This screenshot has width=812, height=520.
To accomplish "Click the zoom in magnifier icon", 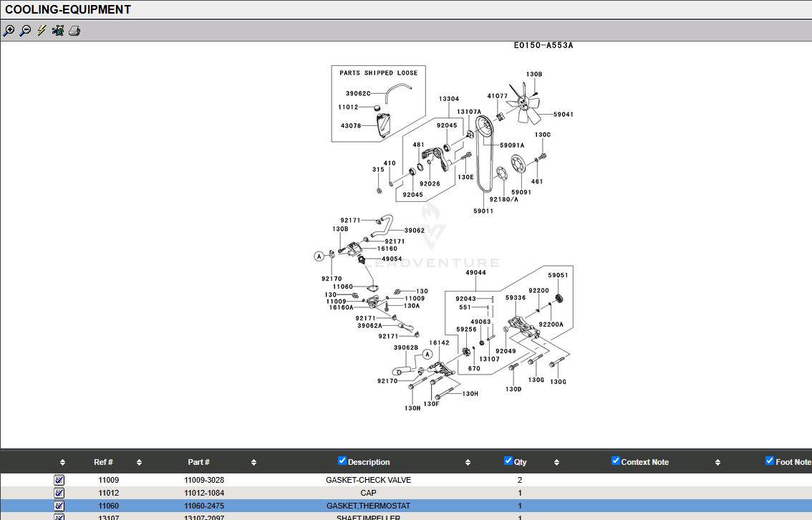I will coord(9,31).
